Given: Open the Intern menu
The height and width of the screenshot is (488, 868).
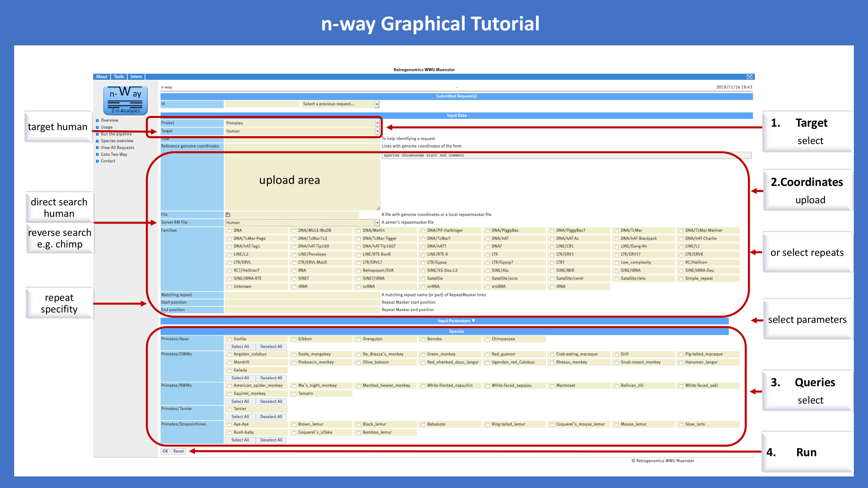Looking at the screenshot, I should pyautogui.click(x=136, y=77).
